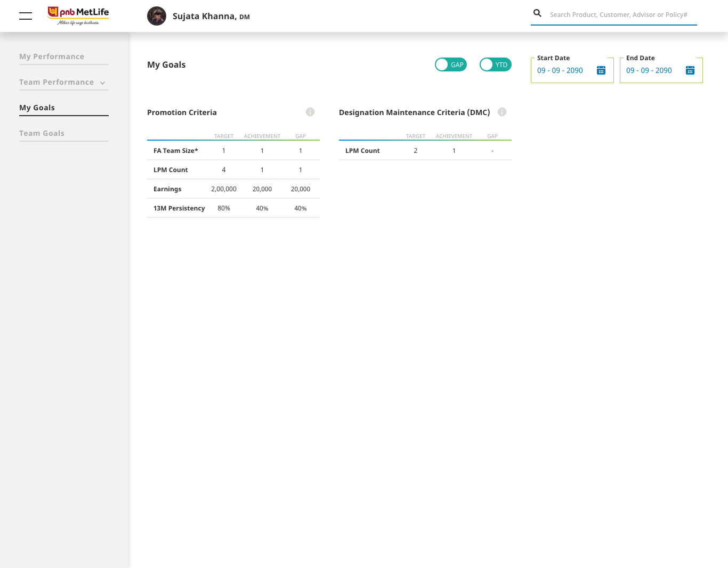Click the Promotion Criteria heading

tap(182, 112)
